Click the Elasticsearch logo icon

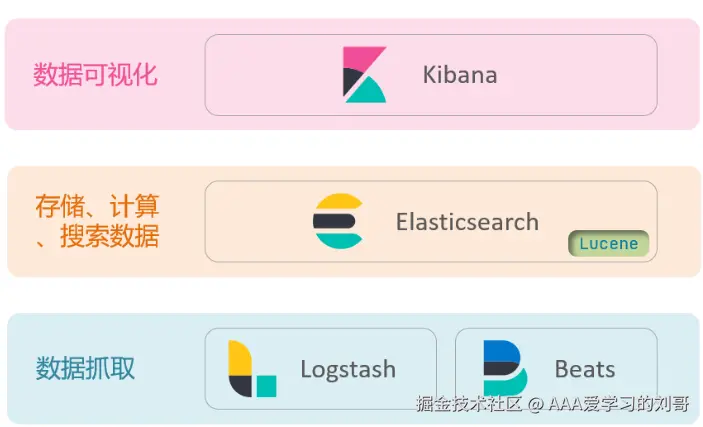[337, 221]
